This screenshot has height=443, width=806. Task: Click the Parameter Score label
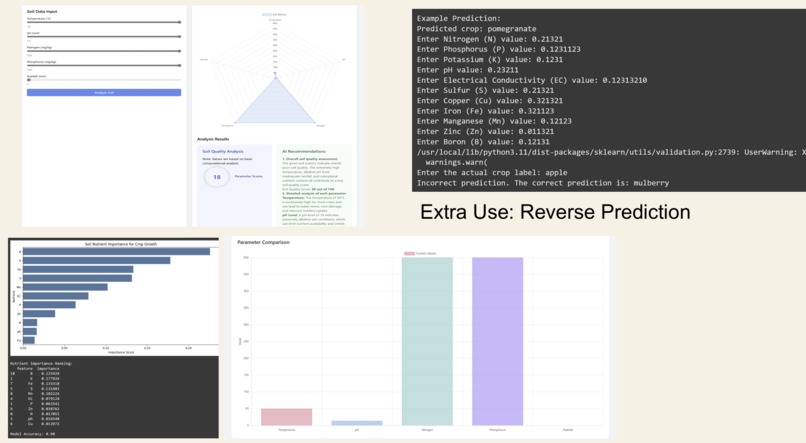249,176
